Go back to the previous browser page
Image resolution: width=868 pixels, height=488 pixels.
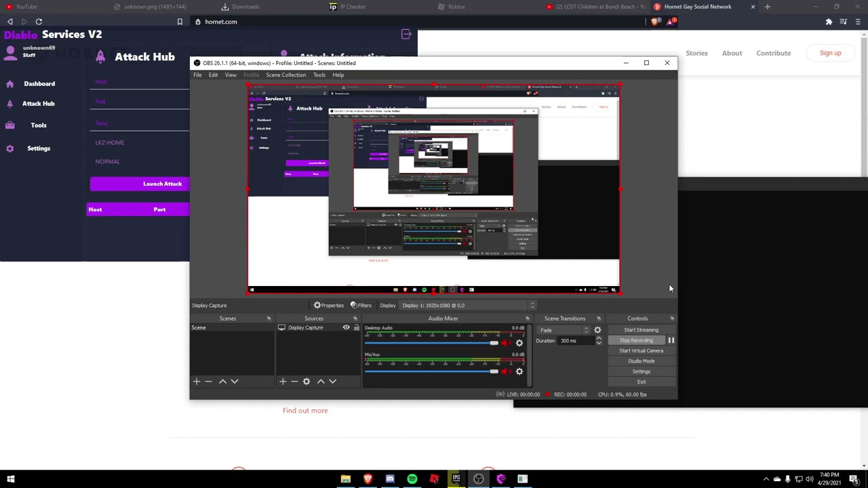[x=10, y=22]
